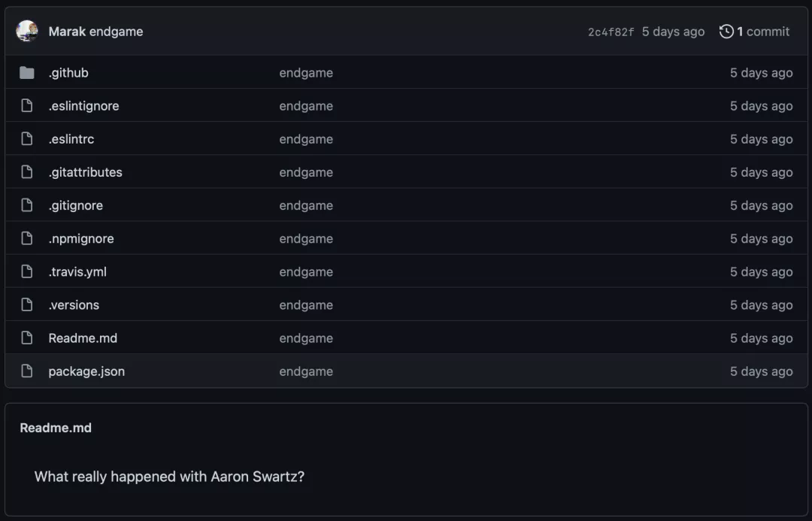Open the .npmignore file
The image size is (812, 521).
click(x=81, y=238)
